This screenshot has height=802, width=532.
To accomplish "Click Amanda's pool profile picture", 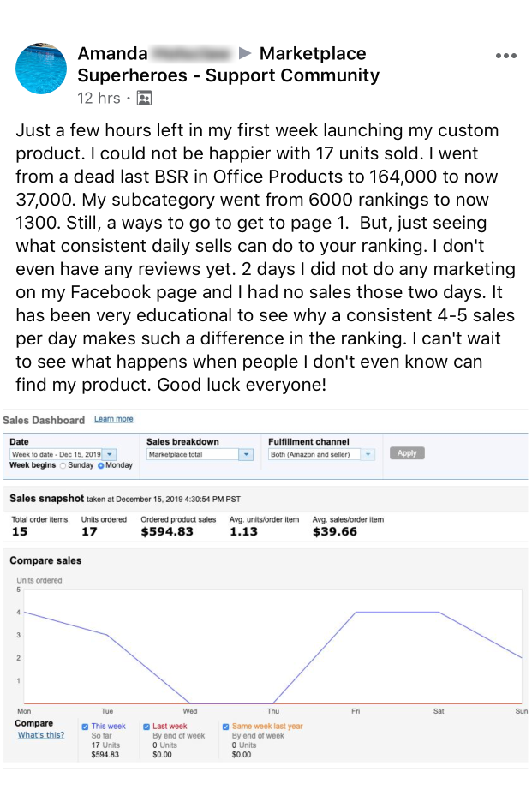I will coord(41,68).
